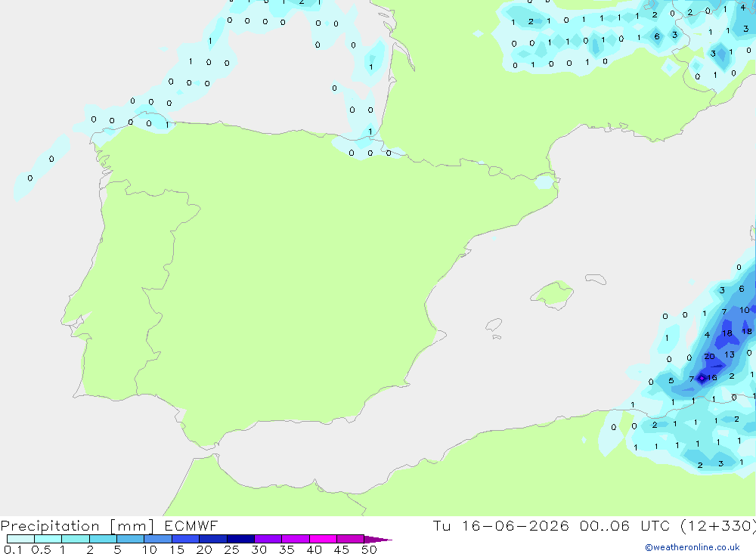Click the '20' precipitation value on the map

pos(709,356)
